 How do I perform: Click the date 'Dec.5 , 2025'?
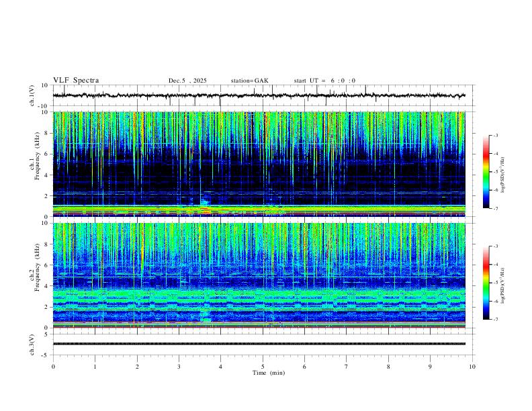[187, 81]
